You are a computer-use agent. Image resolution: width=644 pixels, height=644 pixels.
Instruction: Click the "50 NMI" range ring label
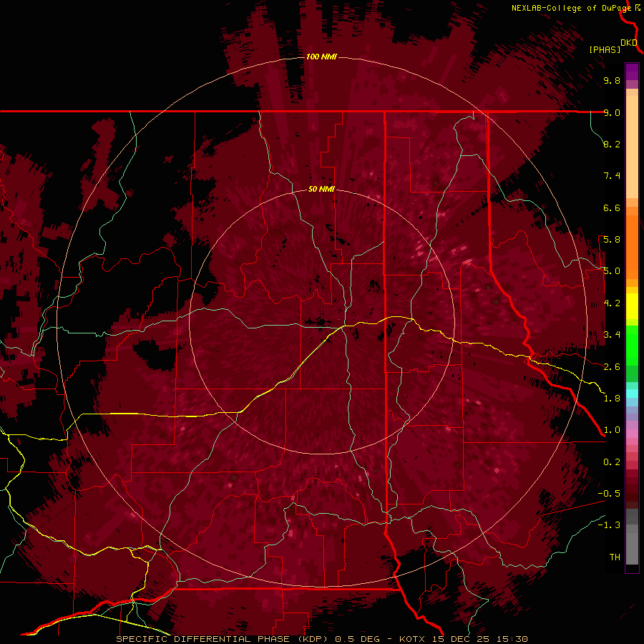[321, 190]
